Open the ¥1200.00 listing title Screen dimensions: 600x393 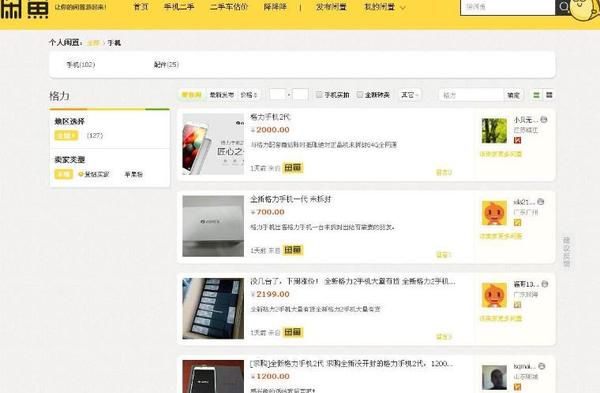(351, 364)
